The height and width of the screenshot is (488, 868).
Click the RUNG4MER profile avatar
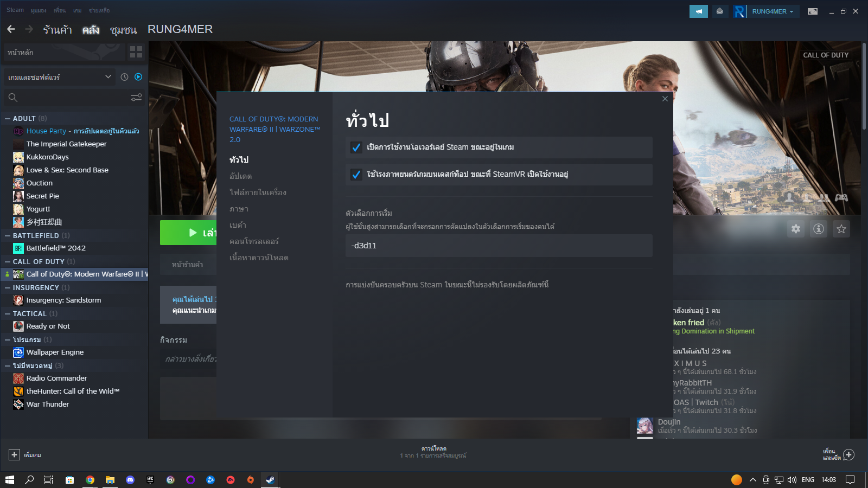pyautogui.click(x=739, y=11)
